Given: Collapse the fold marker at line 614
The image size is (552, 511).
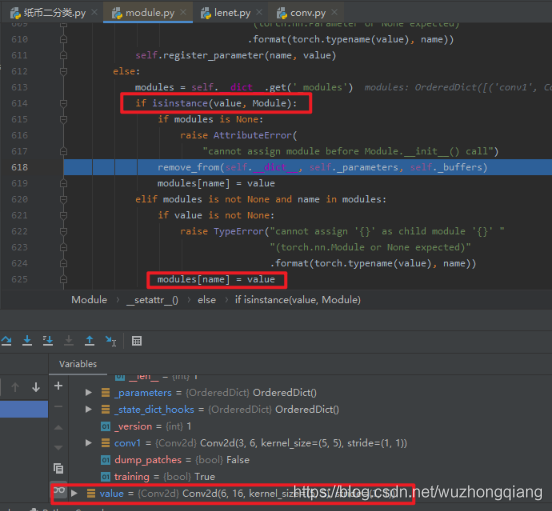Looking at the screenshot, I should coord(63,103).
